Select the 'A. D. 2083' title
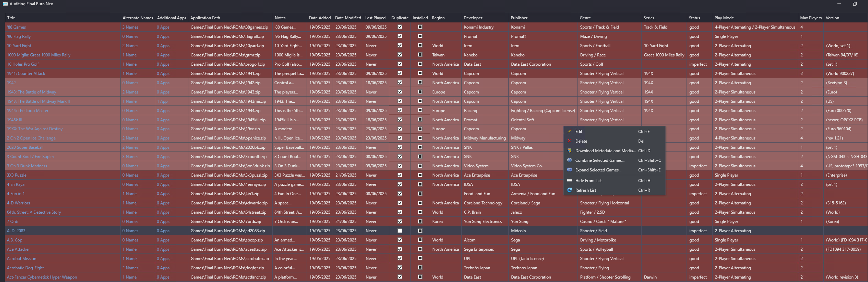This screenshot has width=868, height=282. tap(16, 231)
